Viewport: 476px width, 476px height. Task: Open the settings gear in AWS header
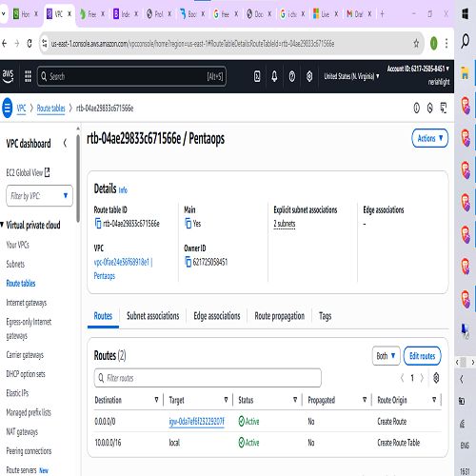tap(309, 76)
